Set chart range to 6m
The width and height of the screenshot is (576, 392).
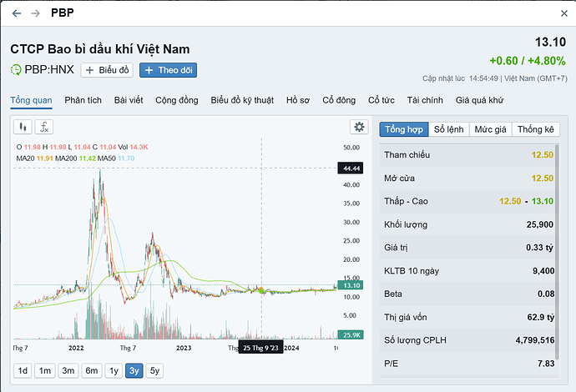pyautogui.click(x=92, y=370)
